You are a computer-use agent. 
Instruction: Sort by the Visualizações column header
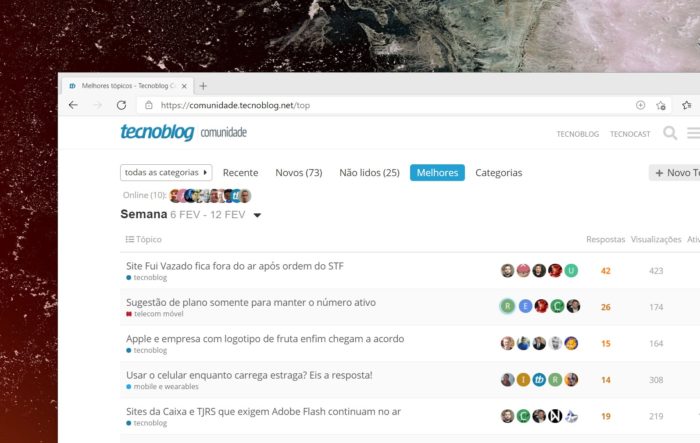tap(656, 239)
